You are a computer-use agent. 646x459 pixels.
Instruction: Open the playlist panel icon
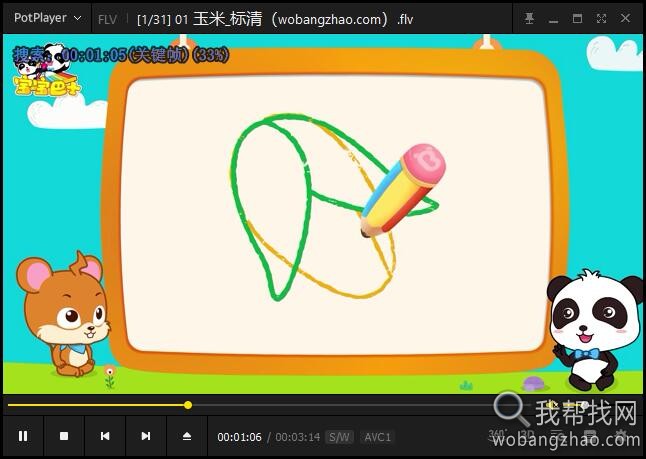(x=590, y=434)
